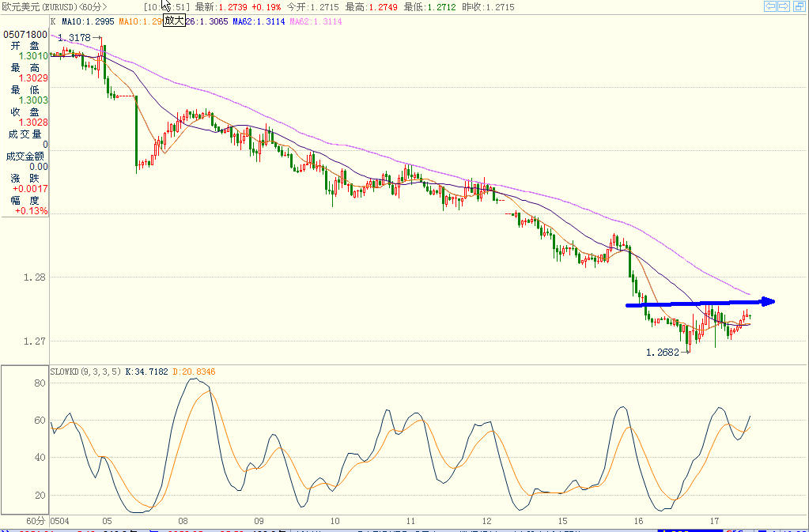Go to the previous chart with left arrow icon
Image resolution: width=809 pixels, height=532 pixels.
770,6
